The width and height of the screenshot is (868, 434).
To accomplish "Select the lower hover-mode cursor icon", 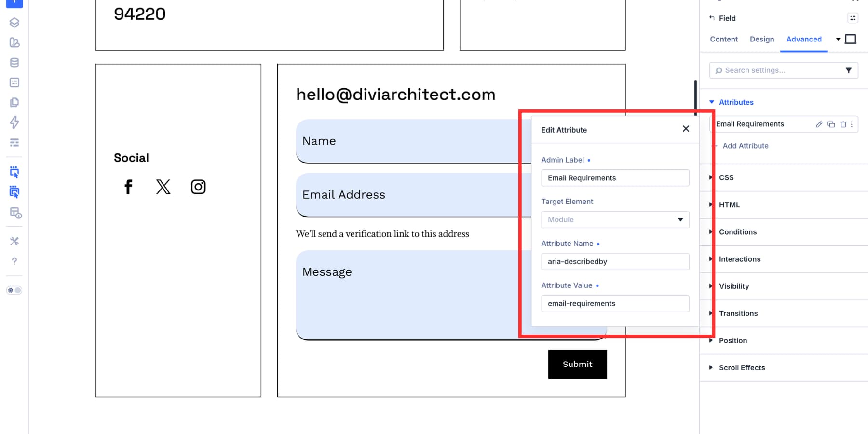I will pos(14,192).
